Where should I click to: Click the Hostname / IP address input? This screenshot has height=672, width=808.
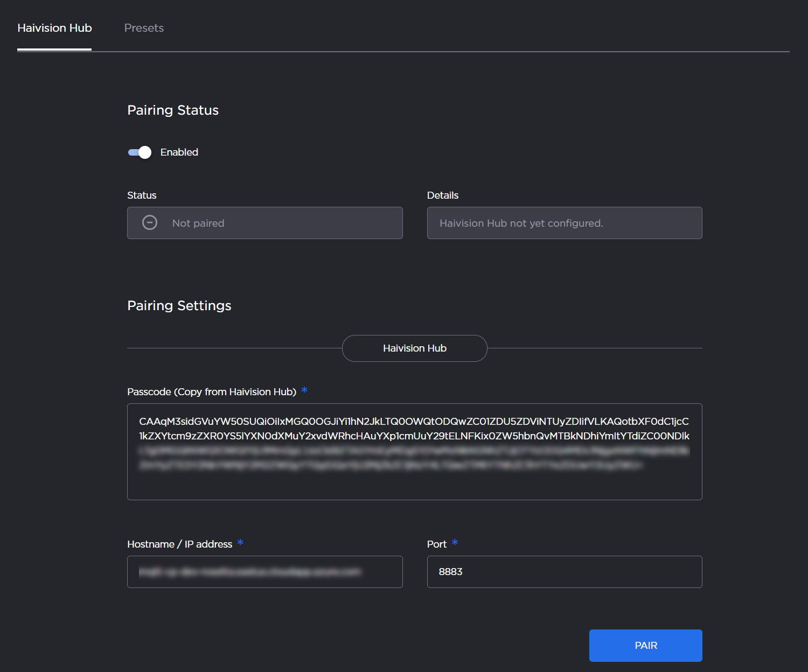click(x=264, y=572)
